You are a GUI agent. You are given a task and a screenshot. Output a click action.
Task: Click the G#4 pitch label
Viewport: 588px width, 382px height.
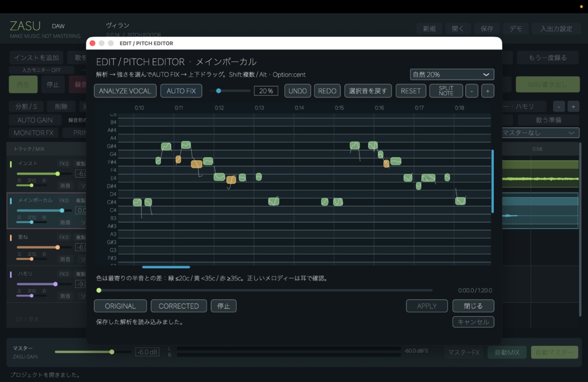112,146
